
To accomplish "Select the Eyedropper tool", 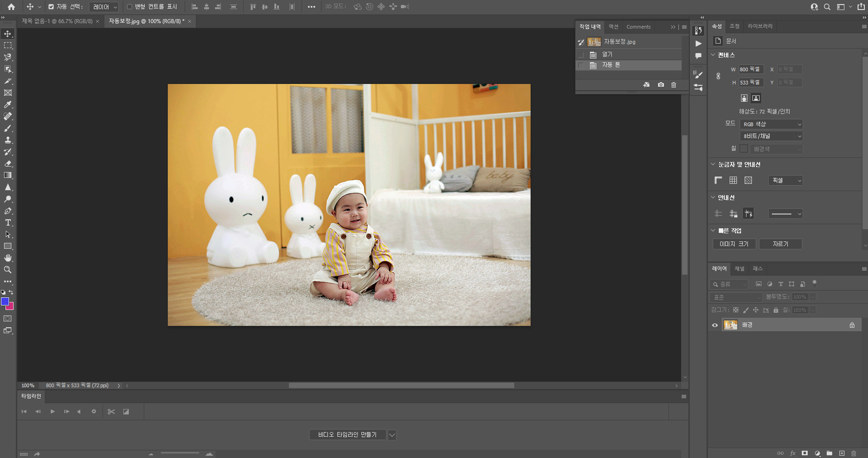I will tap(8, 104).
